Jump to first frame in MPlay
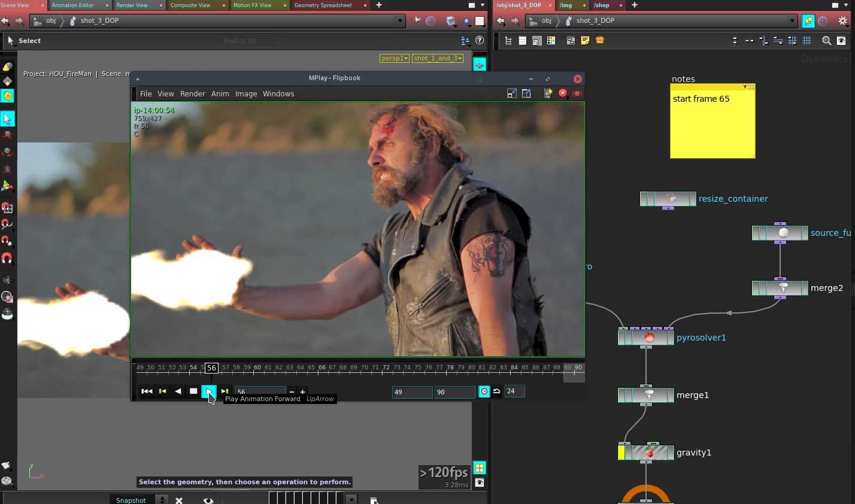Screen dimensions: 855x504 pos(147,391)
